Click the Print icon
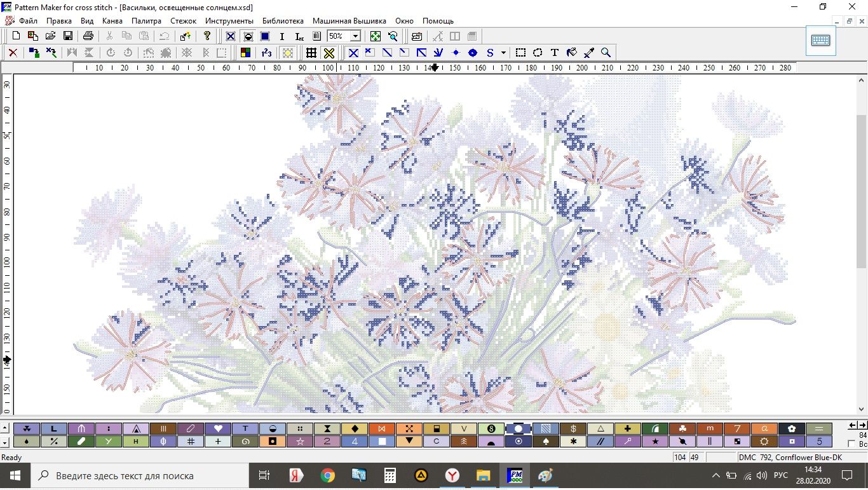 point(88,36)
